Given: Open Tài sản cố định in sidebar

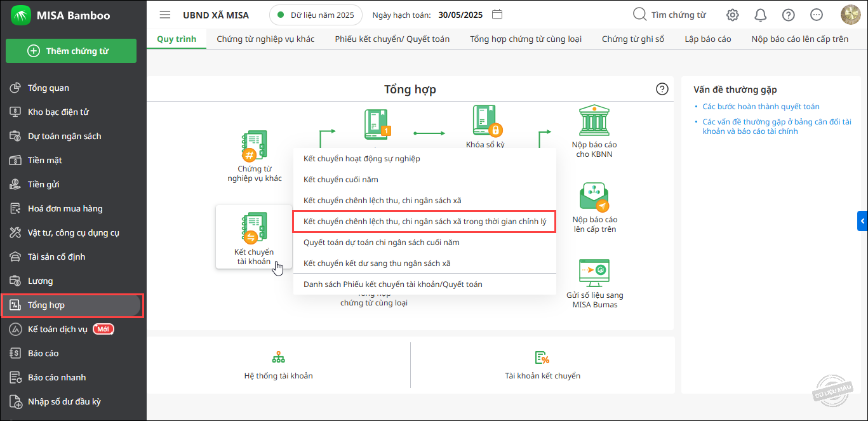Looking at the screenshot, I should coord(73,257).
